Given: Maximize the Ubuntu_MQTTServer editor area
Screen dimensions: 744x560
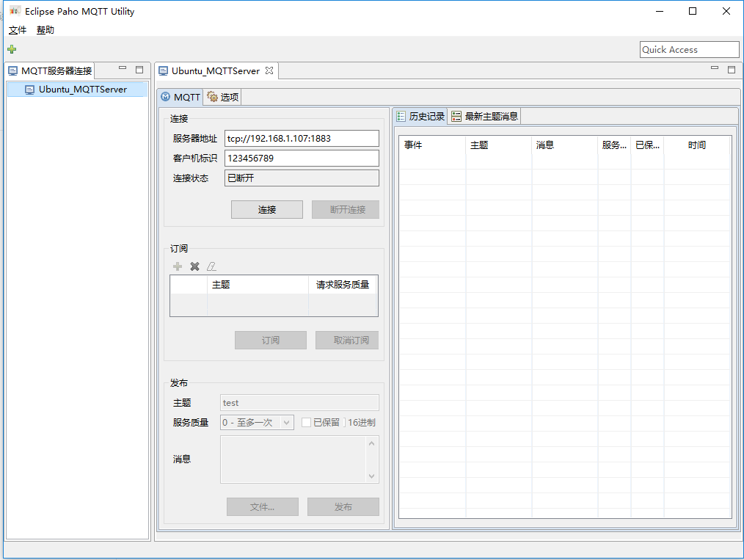Looking at the screenshot, I should 732,69.
